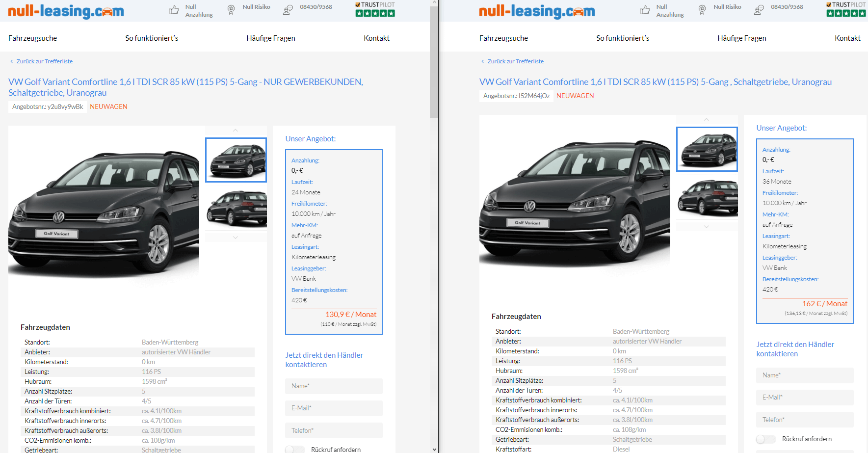Click Diesel Kraftstoffart value in right window
The image size is (868, 453).
coord(621,449)
